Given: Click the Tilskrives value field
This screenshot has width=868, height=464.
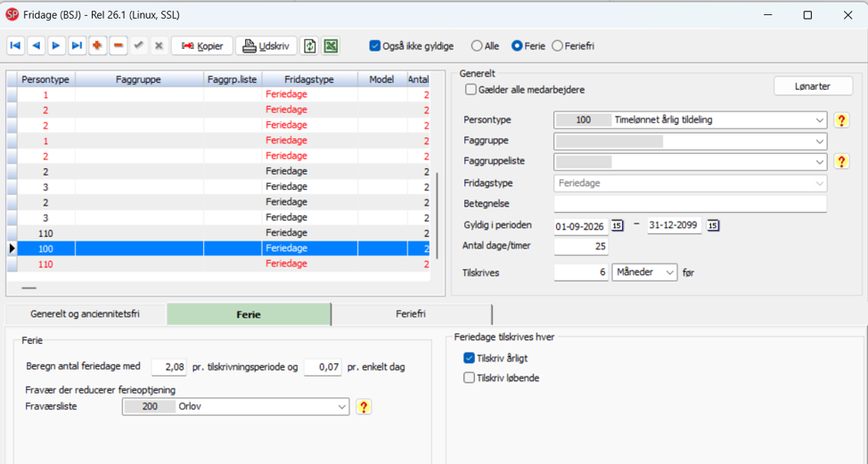Looking at the screenshot, I should coord(581,273).
